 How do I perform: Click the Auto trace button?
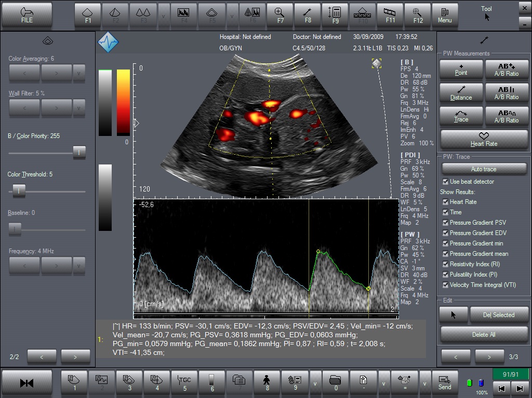[484, 169]
